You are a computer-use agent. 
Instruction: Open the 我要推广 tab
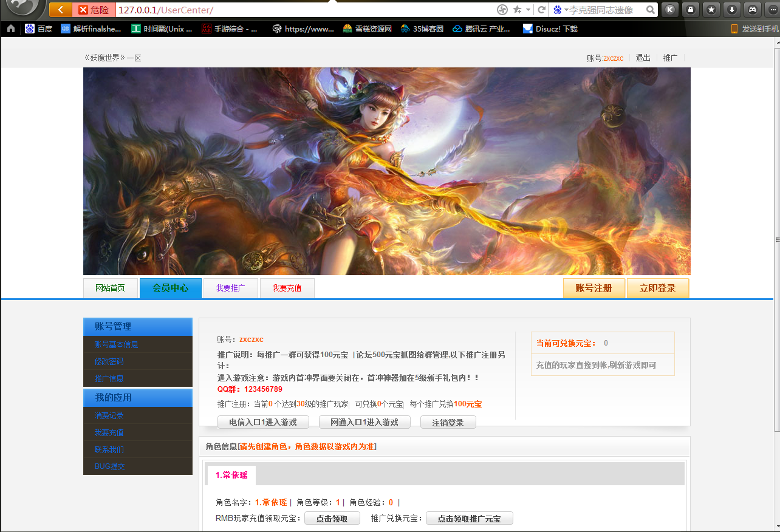click(x=230, y=288)
